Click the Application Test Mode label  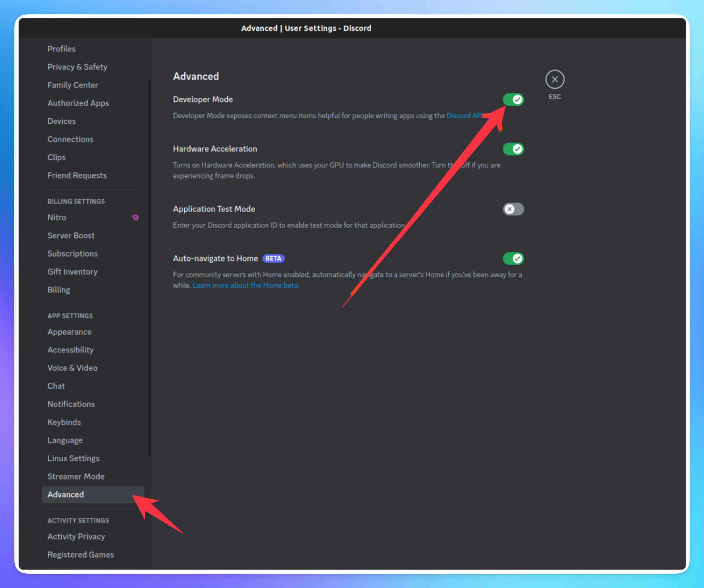click(214, 209)
